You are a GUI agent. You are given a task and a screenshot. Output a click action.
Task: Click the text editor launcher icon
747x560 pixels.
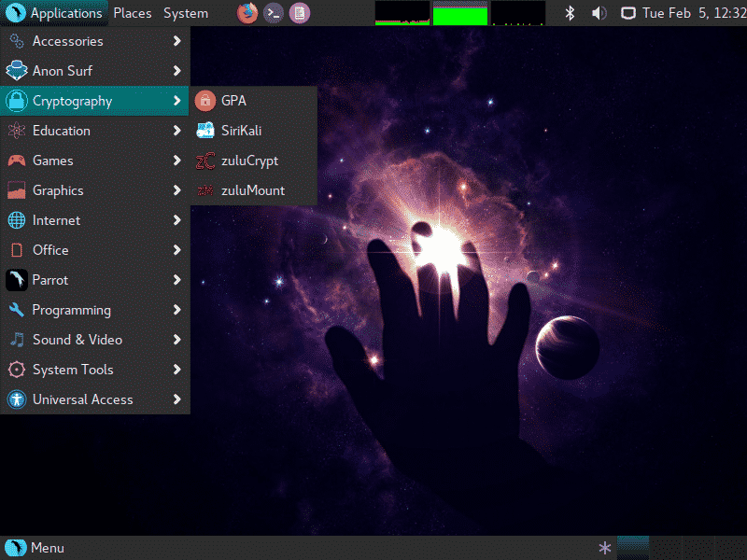(x=299, y=13)
